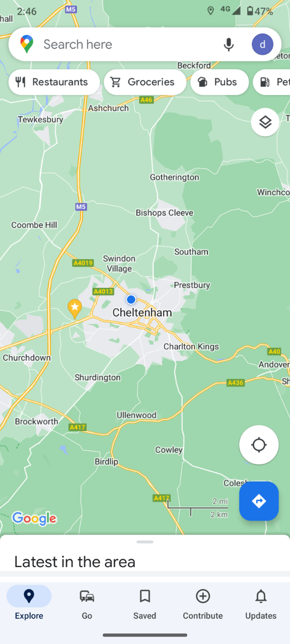
Task: Select the Groceries filter chip
Action: pyautogui.click(x=145, y=82)
